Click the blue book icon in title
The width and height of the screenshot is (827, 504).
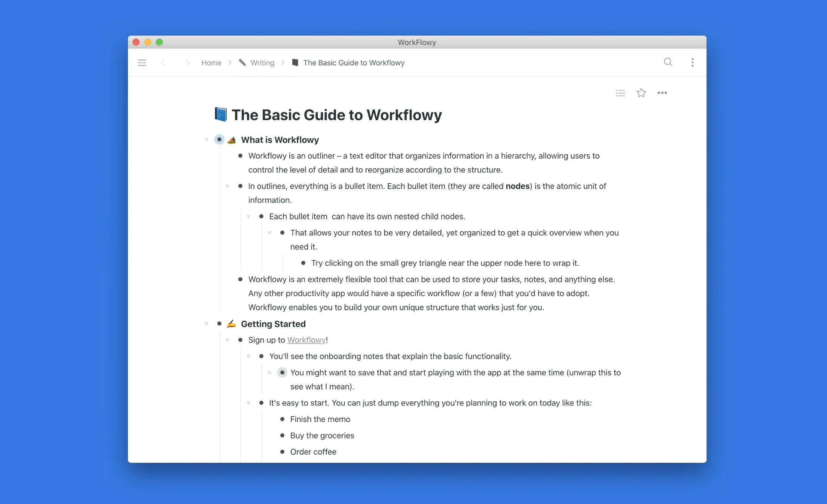pos(221,114)
